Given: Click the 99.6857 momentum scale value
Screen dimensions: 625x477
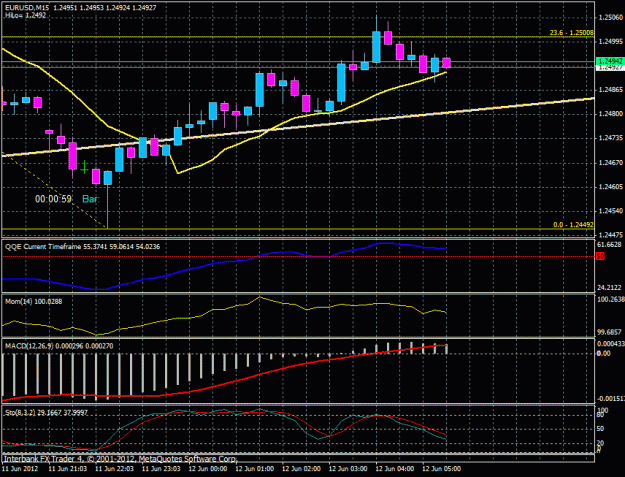Looking at the screenshot, I should coord(610,332).
